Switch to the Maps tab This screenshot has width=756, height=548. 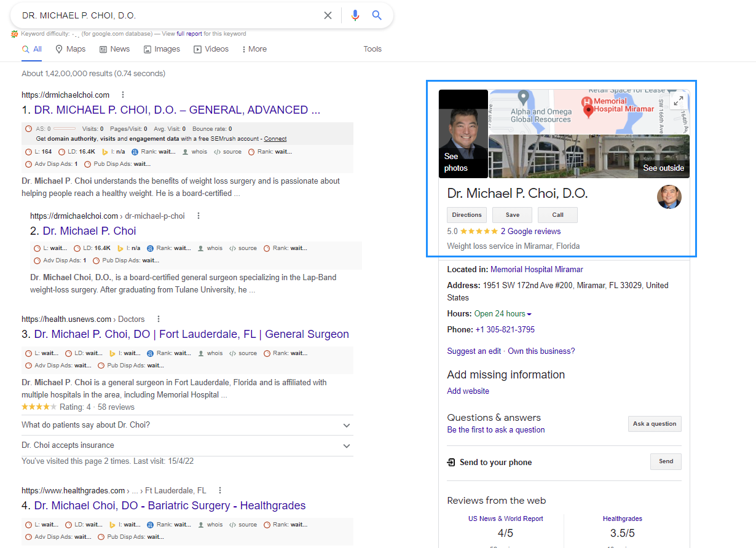70,49
